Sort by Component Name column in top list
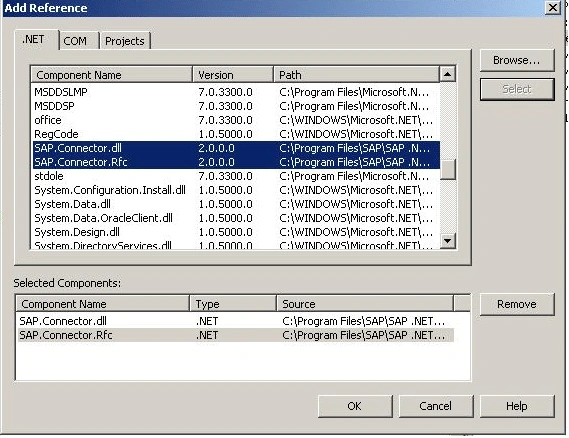The height and width of the screenshot is (438, 569). click(112, 75)
